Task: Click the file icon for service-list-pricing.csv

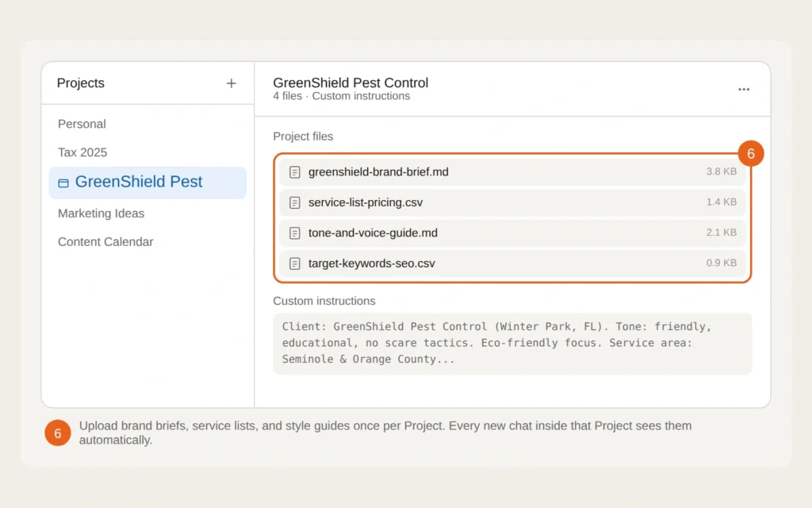Action: pos(295,202)
